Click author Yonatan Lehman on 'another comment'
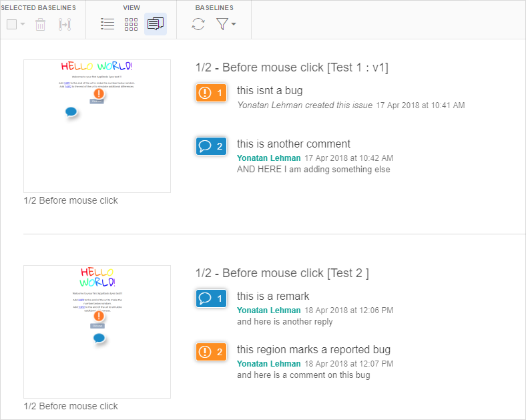 point(268,158)
